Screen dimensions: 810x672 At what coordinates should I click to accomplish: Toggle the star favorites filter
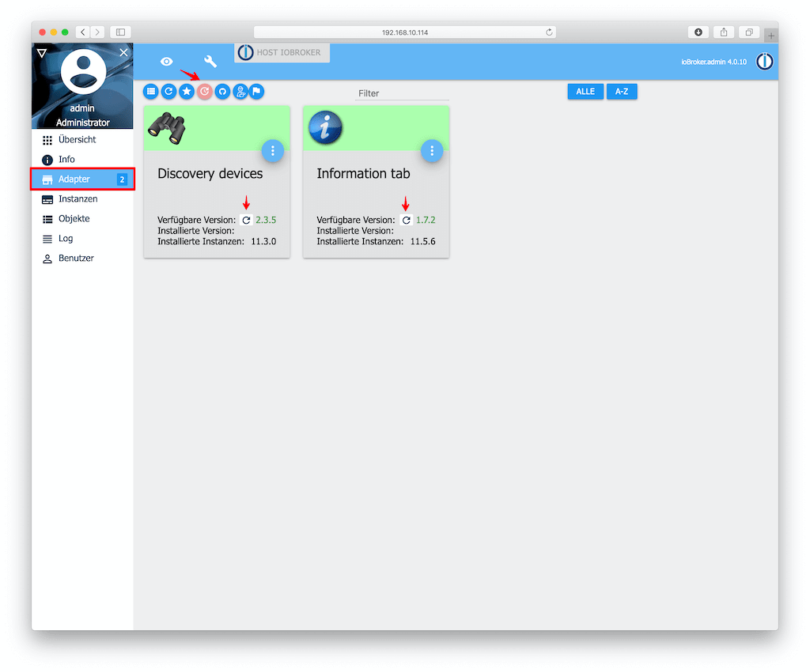click(x=187, y=92)
